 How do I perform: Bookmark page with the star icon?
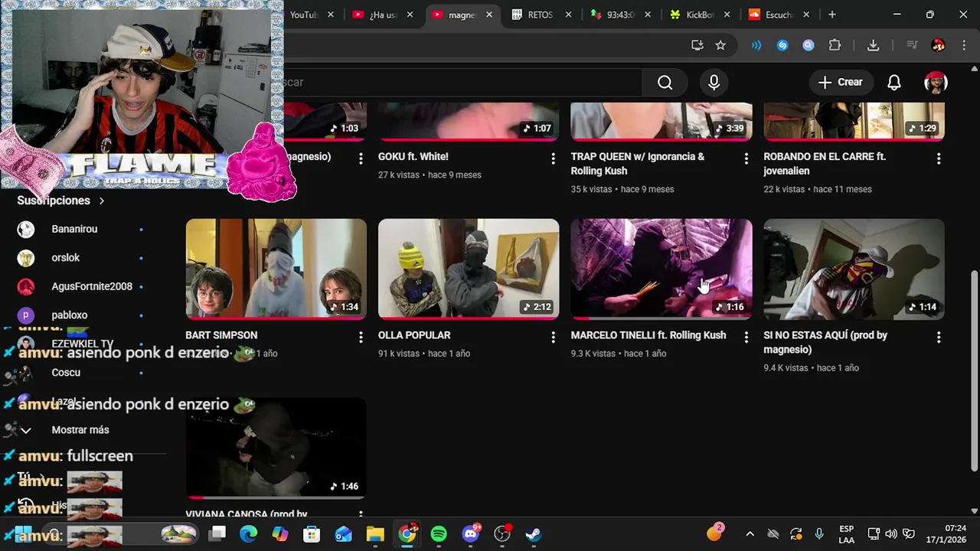[720, 45]
